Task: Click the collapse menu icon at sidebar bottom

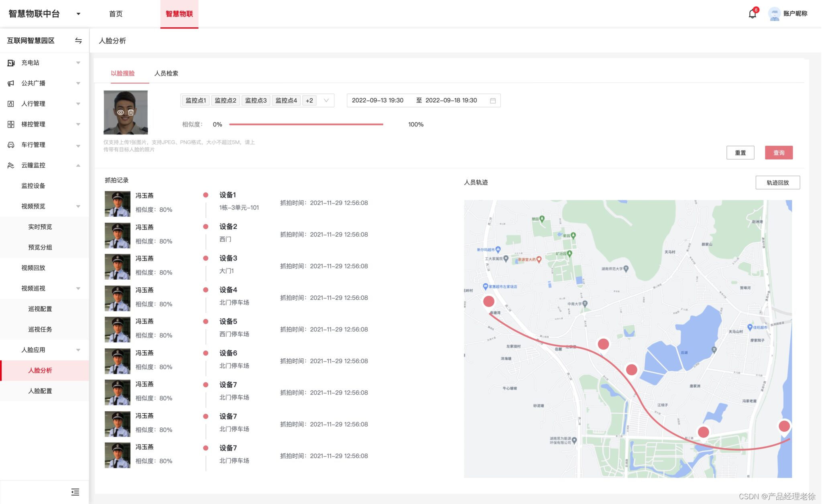Action: pyautogui.click(x=75, y=492)
